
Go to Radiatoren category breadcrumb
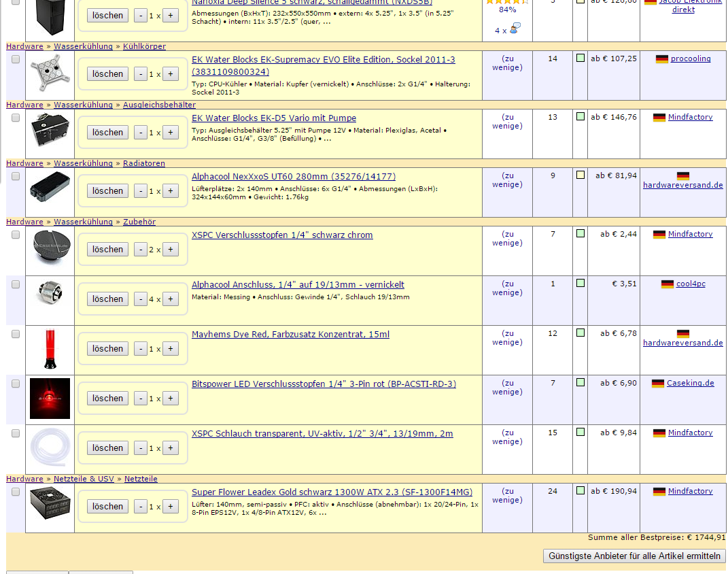(x=144, y=163)
